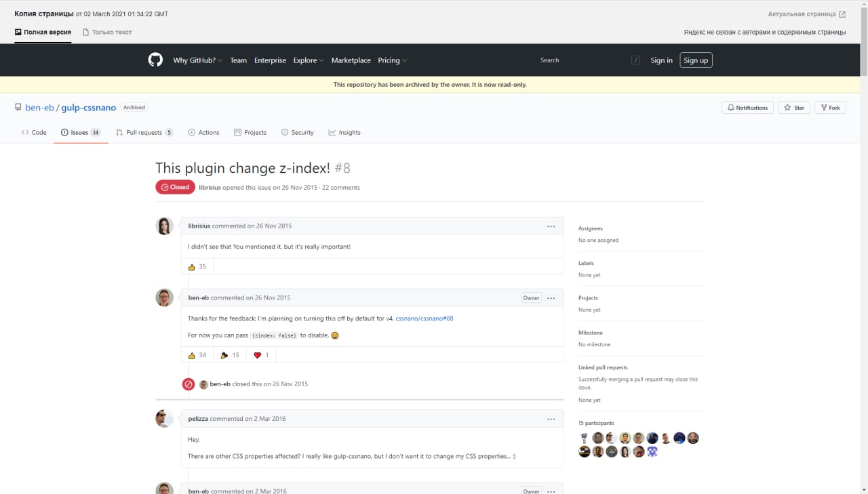The height and width of the screenshot is (494, 868).
Task: Open pelizza author link
Action: (198, 419)
